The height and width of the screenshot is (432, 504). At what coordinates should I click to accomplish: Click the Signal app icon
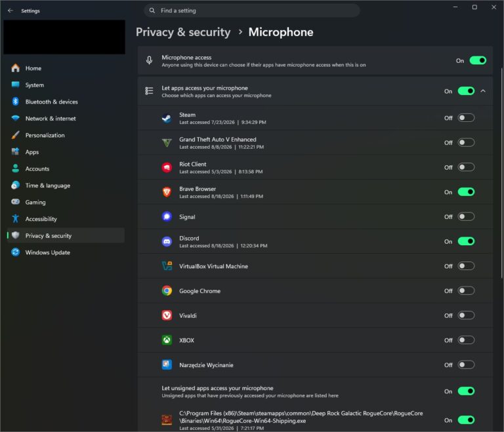[167, 217]
